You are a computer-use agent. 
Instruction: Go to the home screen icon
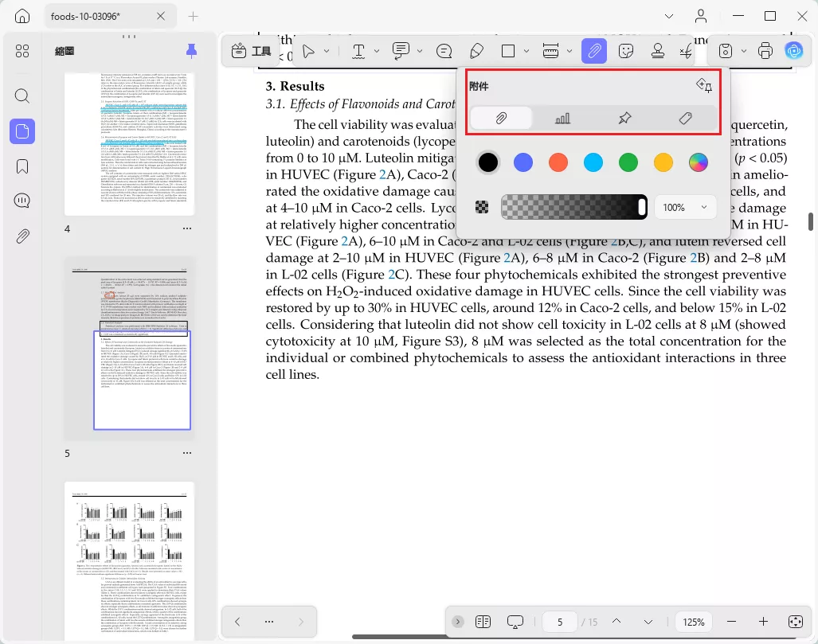tap(22, 16)
